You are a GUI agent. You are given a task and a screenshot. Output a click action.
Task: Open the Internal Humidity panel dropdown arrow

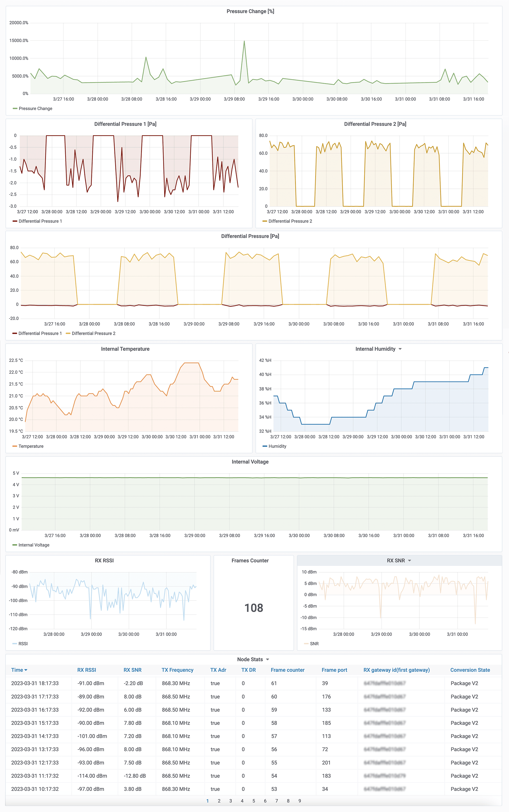(400, 349)
